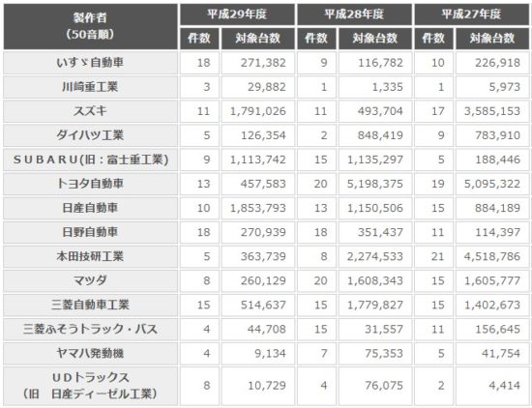Click the 日野自動車 row label

point(90,232)
